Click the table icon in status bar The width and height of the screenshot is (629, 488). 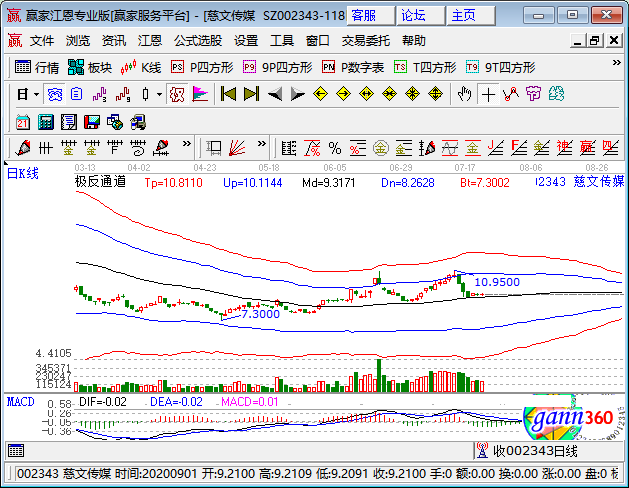16,451
